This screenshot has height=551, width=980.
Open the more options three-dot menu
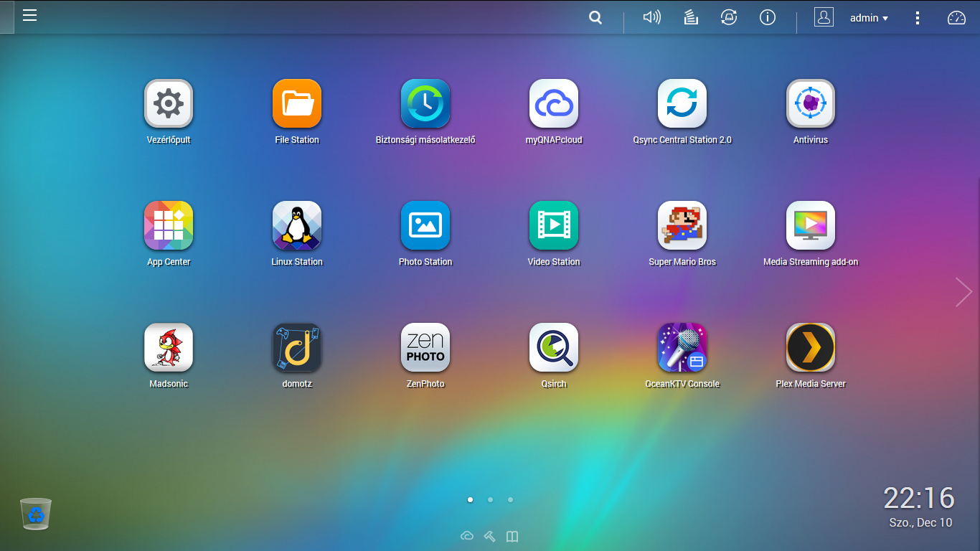(917, 17)
